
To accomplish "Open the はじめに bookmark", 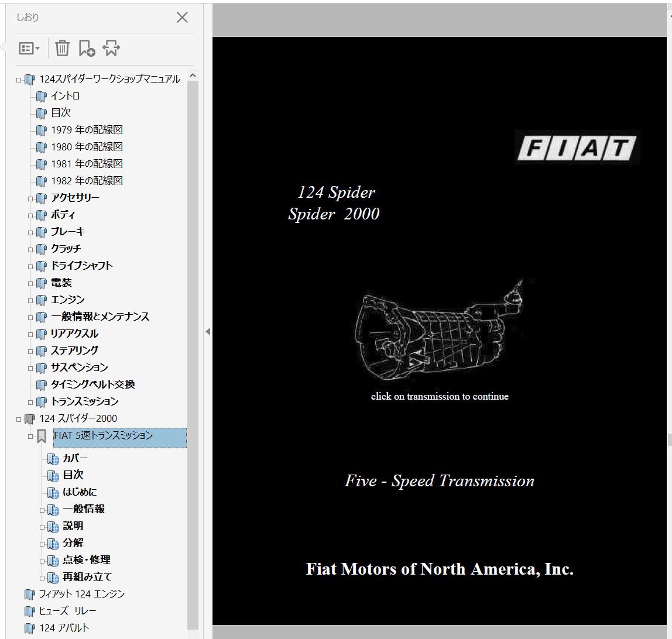I will tap(80, 492).
